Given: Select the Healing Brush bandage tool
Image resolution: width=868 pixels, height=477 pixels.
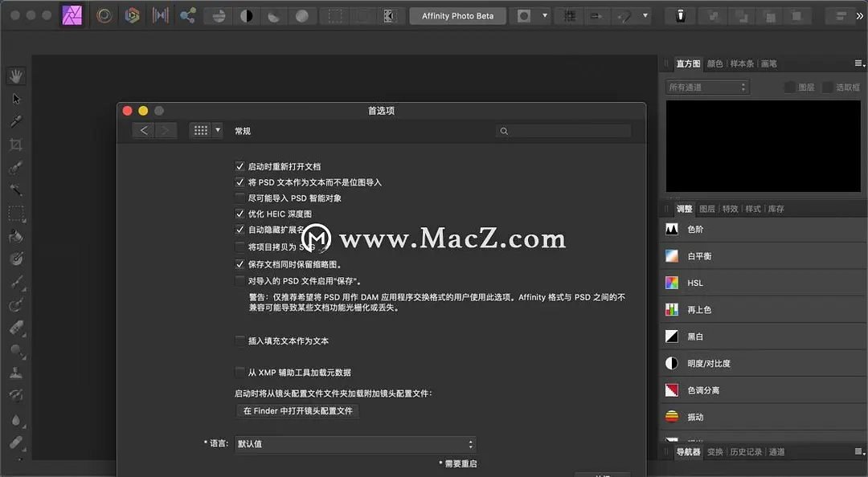Looking at the screenshot, I should [16, 442].
